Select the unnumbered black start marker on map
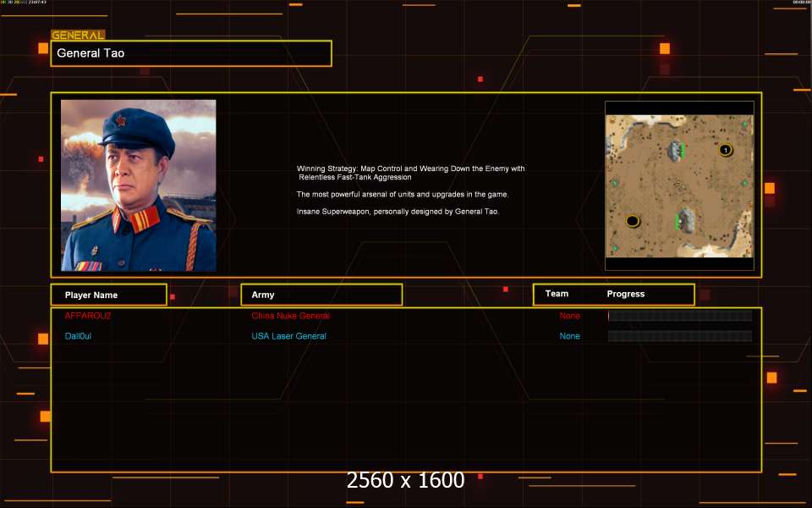This screenshot has height=508, width=812. pos(633,221)
